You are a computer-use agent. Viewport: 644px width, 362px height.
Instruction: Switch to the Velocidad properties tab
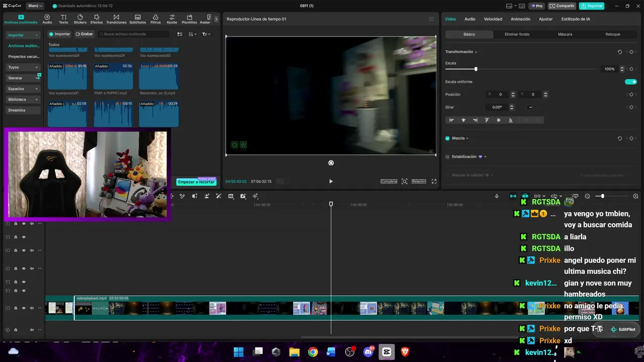493,19
